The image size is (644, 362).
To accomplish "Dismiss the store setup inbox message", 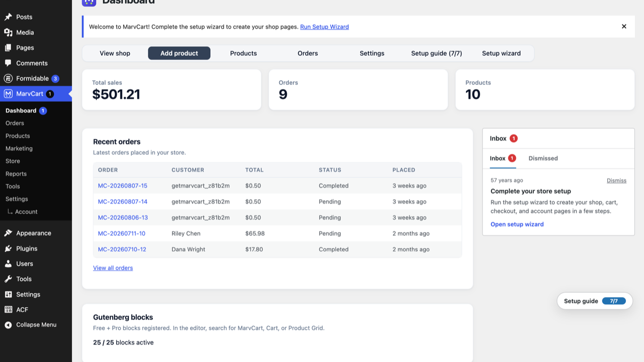I will (x=616, y=180).
